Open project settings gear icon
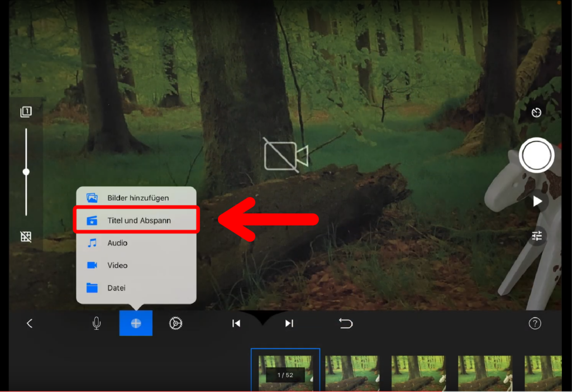Screen dimensions: 572x392 [x=176, y=323]
